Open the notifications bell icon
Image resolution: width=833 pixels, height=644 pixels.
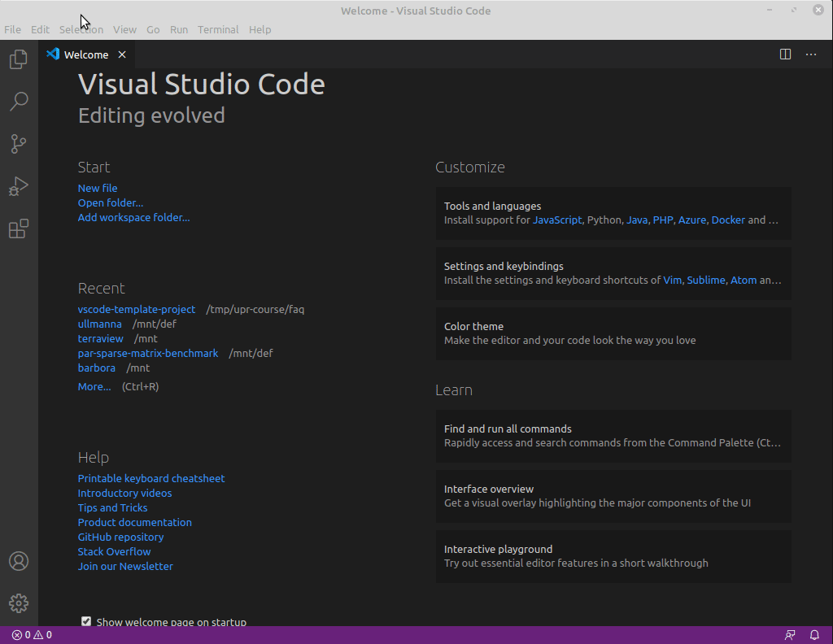pos(814,635)
